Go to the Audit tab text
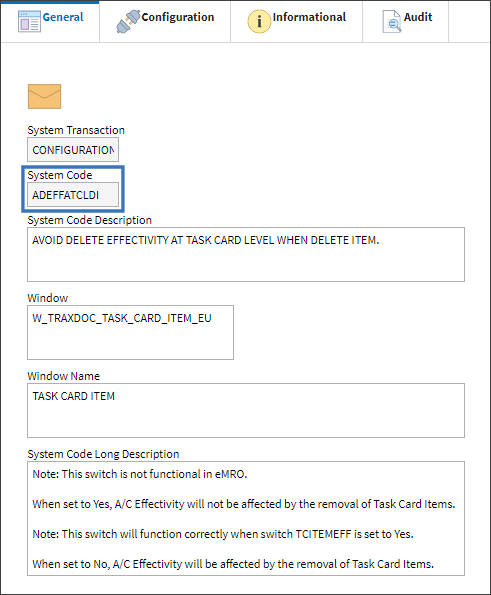491x595 pixels. tap(418, 17)
